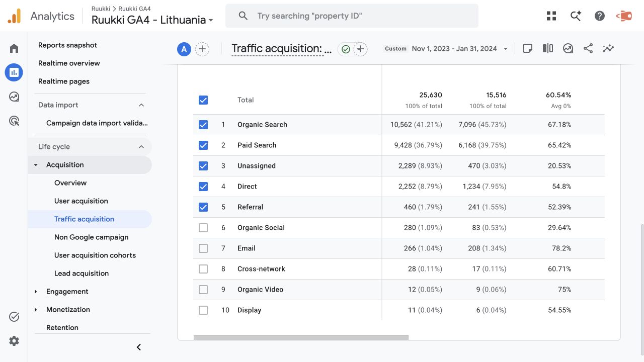This screenshot has height=362, width=644.
Task: Check the Email row checkbox
Action: pos(203,248)
